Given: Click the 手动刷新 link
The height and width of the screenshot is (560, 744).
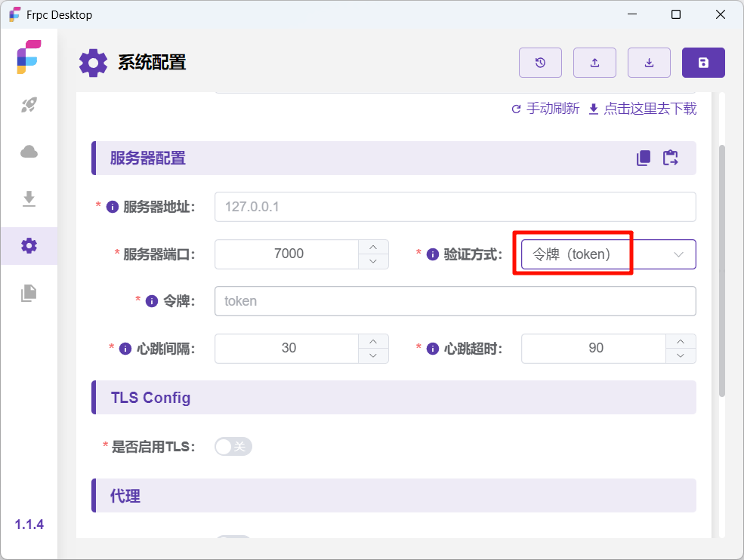Looking at the screenshot, I should pos(545,109).
